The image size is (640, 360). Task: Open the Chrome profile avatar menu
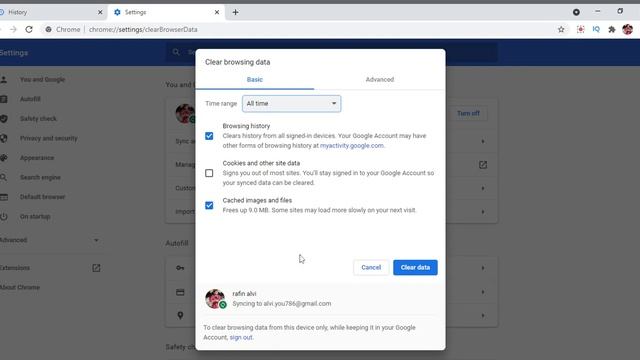[x=627, y=29]
